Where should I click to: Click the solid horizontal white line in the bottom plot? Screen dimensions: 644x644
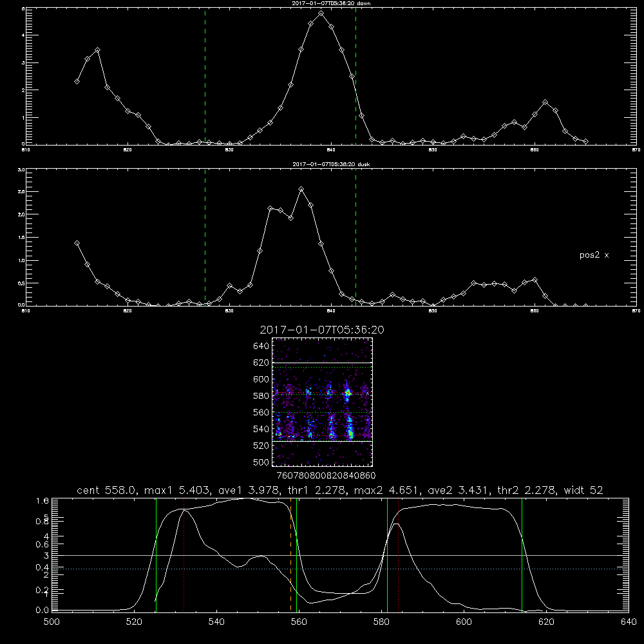coord(340,555)
